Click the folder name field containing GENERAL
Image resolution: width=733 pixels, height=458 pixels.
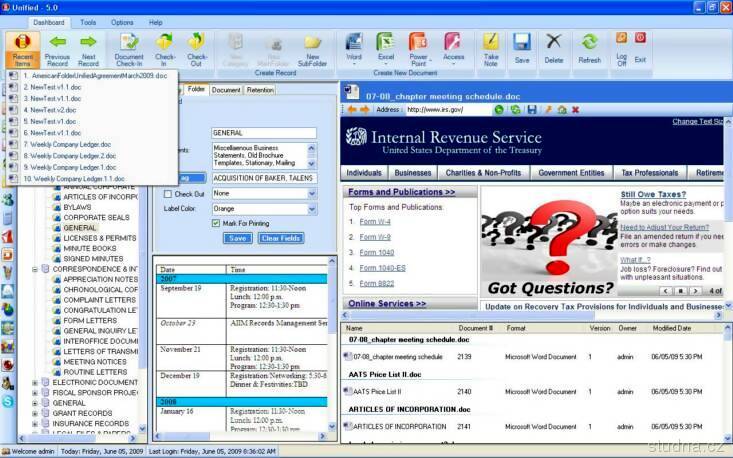(264, 133)
